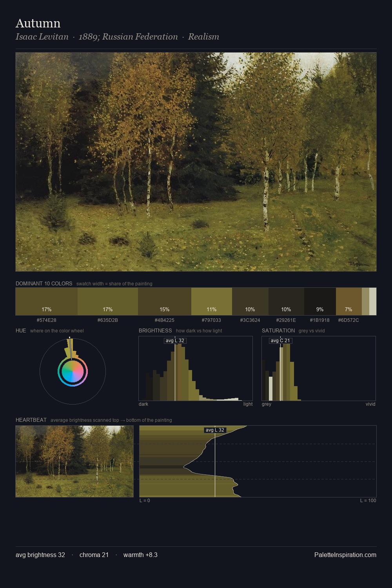Click the 'HUE' section heading
This screenshot has height=588, width=392.
point(21,330)
